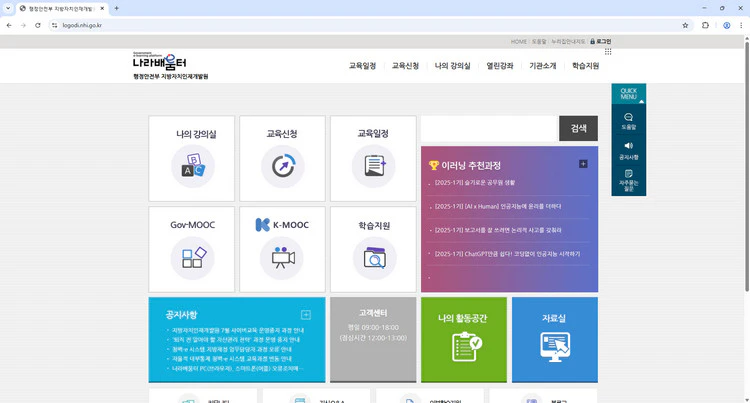The width and height of the screenshot is (750, 403).
Task: Expand the 이러닝 추천과정 plus button
Action: 583,164
